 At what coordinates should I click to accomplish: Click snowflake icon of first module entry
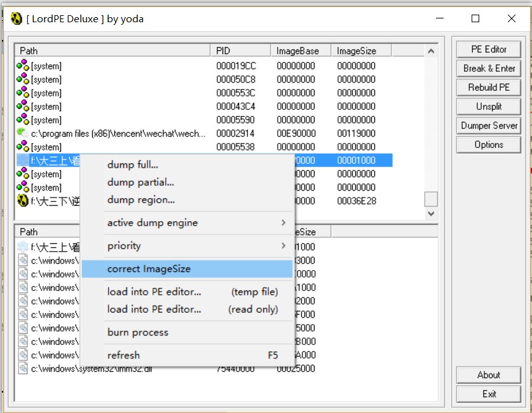[23, 247]
